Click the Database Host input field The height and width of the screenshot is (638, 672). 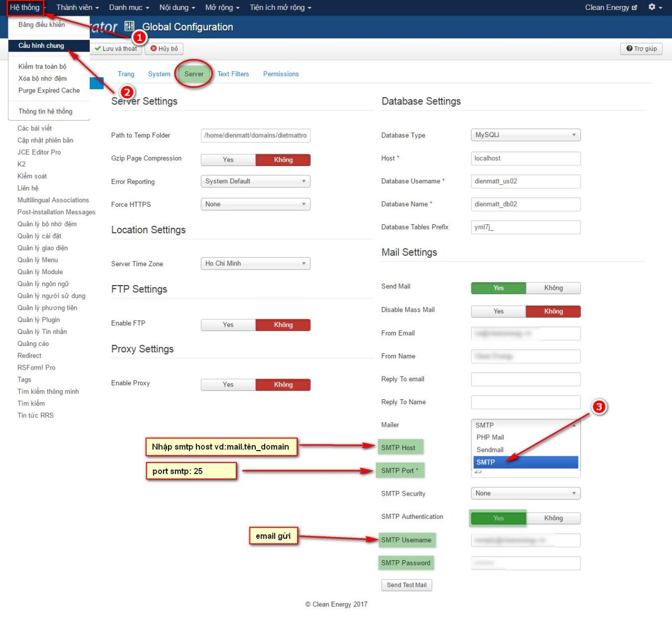coord(526,159)
